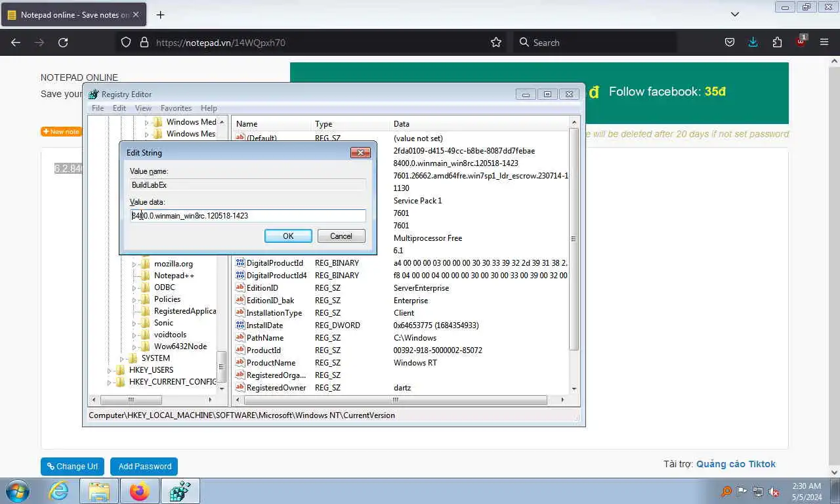Switch to Firefox in the taskbar
Image resolution: width=840 pixels, height=504 pixels.
coord(139,491)
